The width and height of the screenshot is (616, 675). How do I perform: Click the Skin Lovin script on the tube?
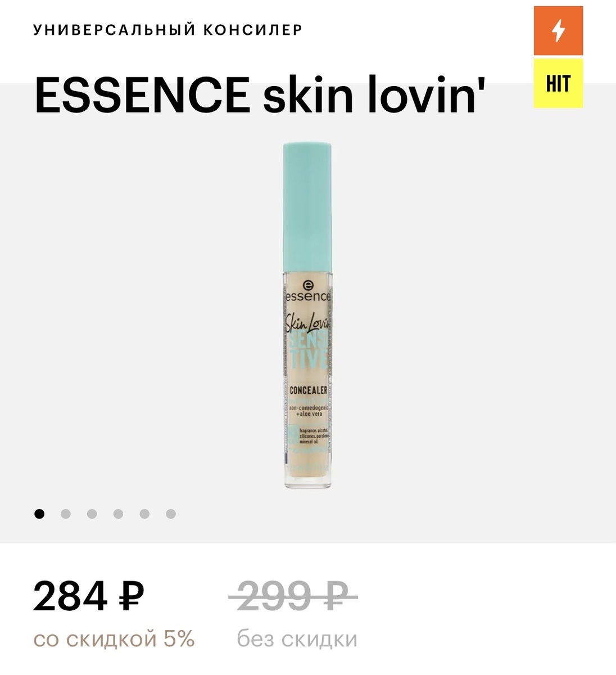click(308, 322)
